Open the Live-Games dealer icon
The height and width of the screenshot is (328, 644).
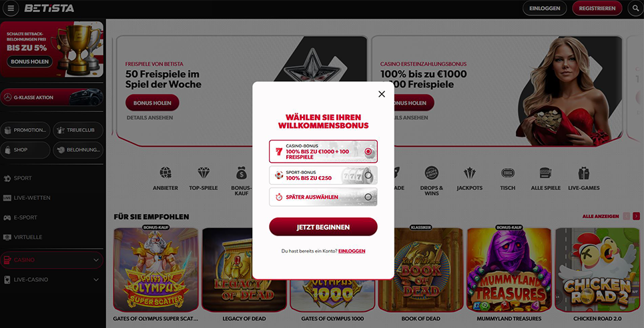[584, 173]
